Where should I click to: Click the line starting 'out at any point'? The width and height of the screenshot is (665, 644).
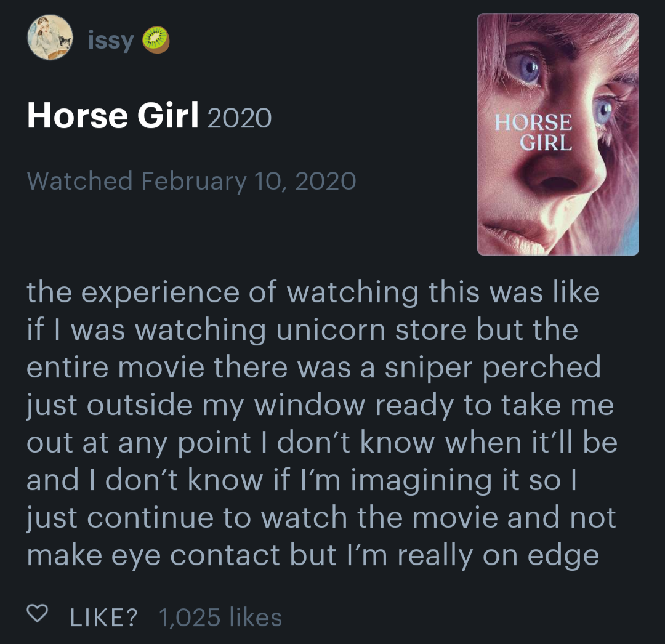321,443
